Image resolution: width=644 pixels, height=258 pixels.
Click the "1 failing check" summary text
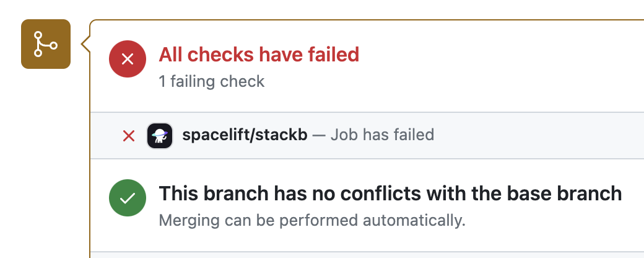[x=212, y=81]
